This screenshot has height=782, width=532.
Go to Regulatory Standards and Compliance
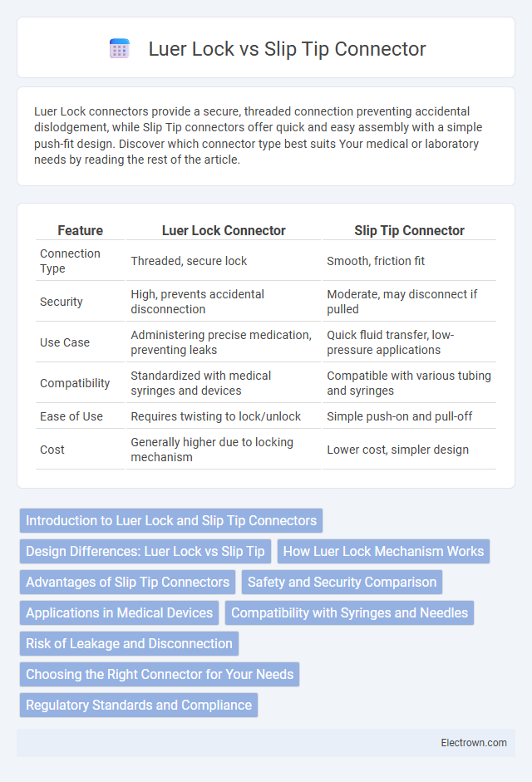tap(139, 706)
